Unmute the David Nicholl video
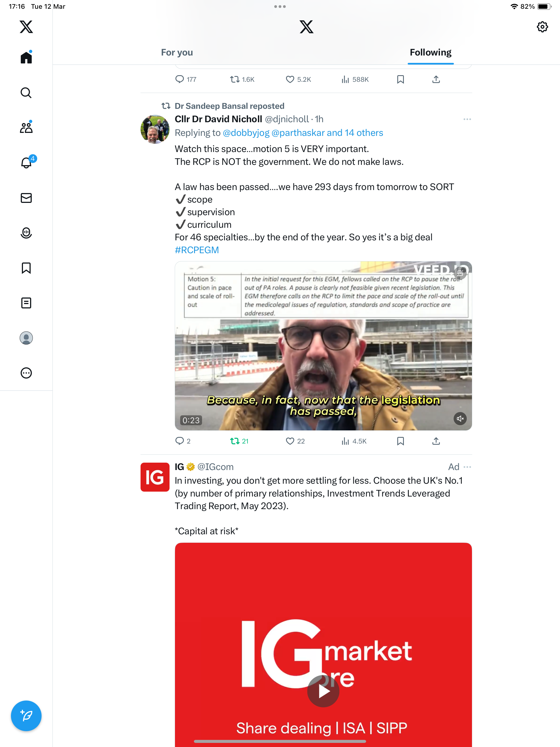This screenshot has height=747, width=560. click(x=460, y=419)
